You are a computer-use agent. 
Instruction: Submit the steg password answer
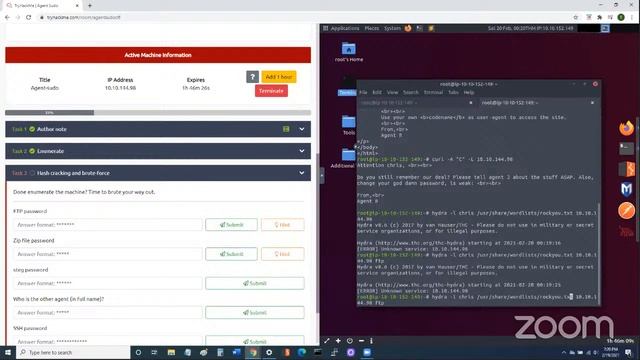point(255,283)
